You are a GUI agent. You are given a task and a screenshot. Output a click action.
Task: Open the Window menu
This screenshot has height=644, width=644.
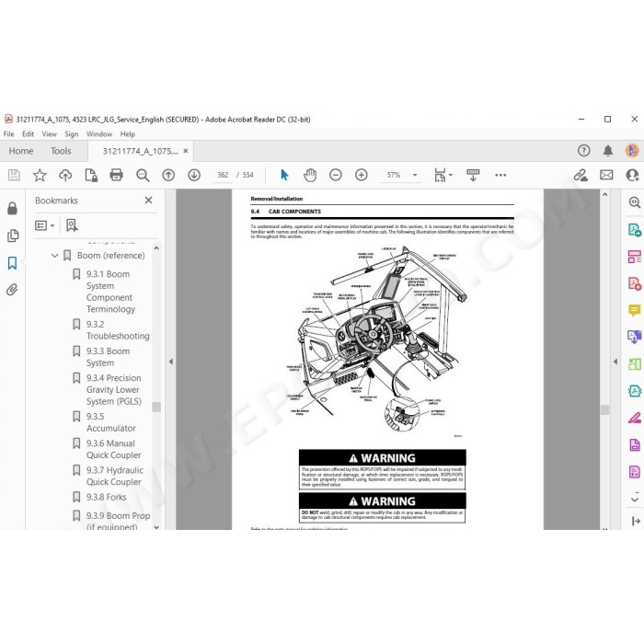tap(99, 134)
